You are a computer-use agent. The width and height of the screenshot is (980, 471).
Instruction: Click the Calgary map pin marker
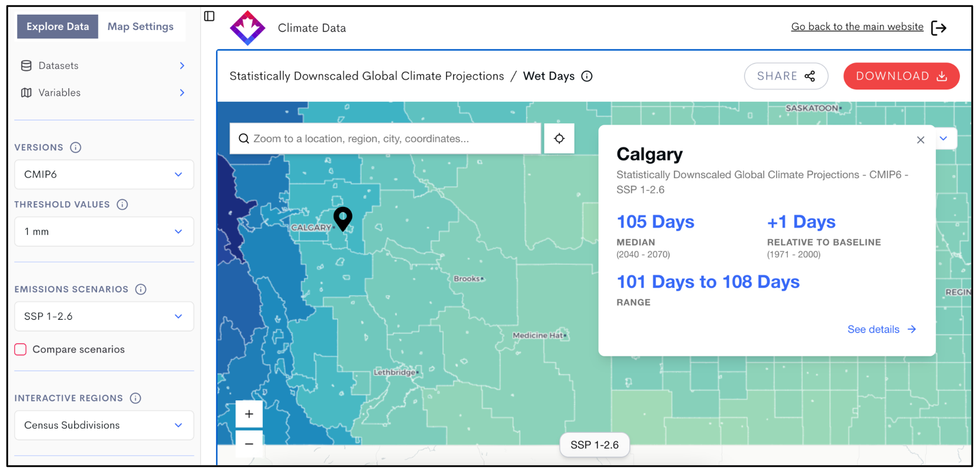(x=343, y=218)
